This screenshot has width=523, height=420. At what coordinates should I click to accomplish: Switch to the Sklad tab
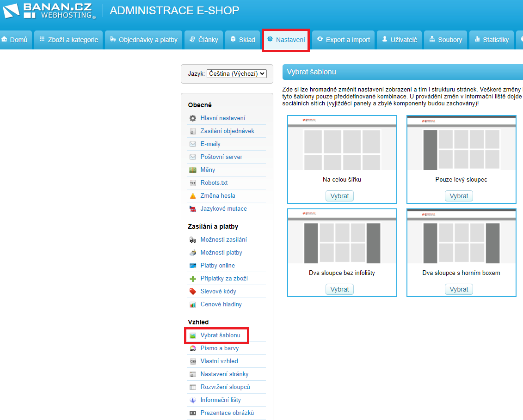point(243,40)
